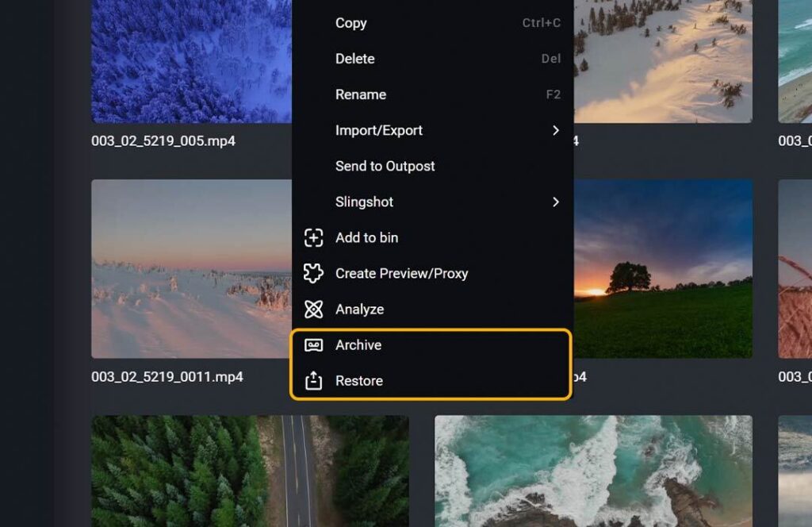812x527 pixels.
Task: Select the forest road aerial thumbnail
Action: [250, 471]
